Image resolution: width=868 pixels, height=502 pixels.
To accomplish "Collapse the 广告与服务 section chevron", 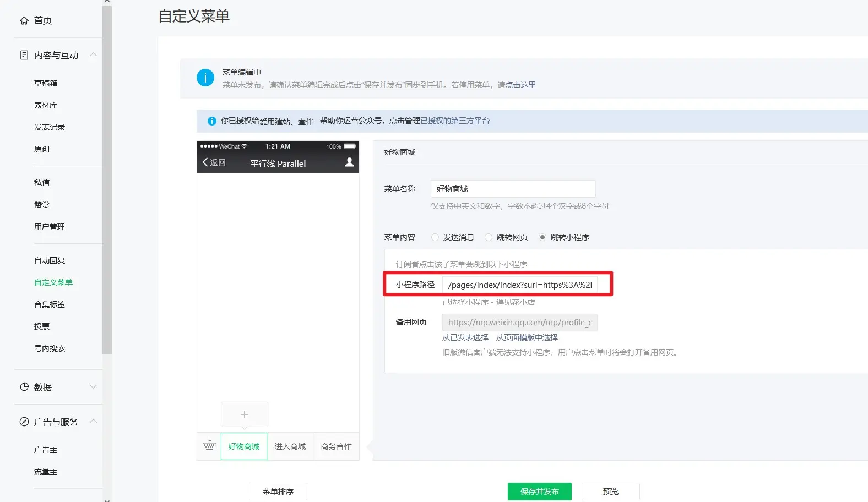I will coord(93,421).
